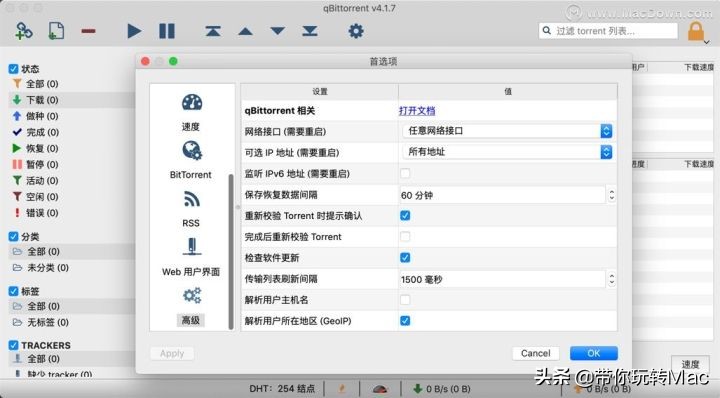720x398 pixels.
Task: Open the 打开文档 documentation link
Action: tap(417, 111)
